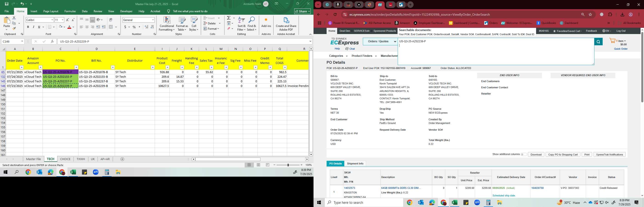Click the Center align icon
The height and width of the screenshot is (207, 644).
click(87, 27)
